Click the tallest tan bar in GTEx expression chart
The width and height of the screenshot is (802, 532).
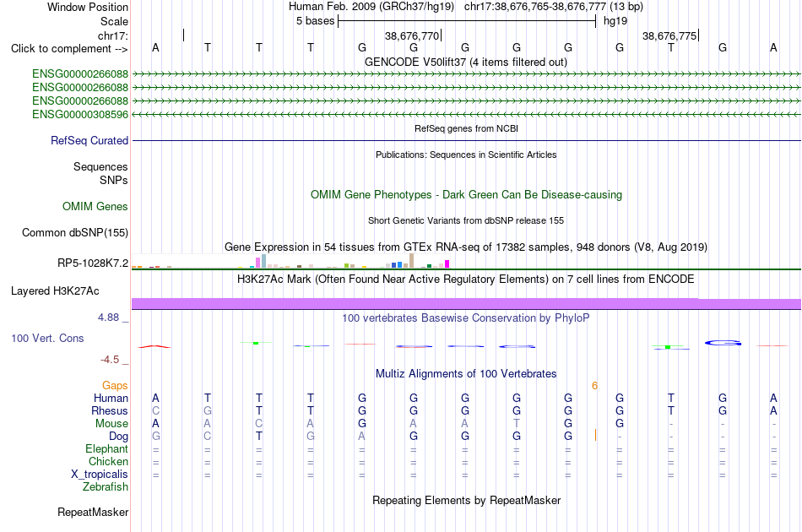[412, 260]
